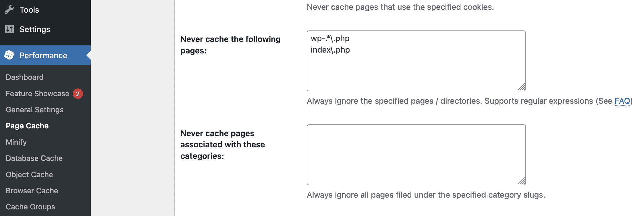Screen dimensions: 644x216
Task: Click the Tools wrench icon
Action: [x=9, y=10]
